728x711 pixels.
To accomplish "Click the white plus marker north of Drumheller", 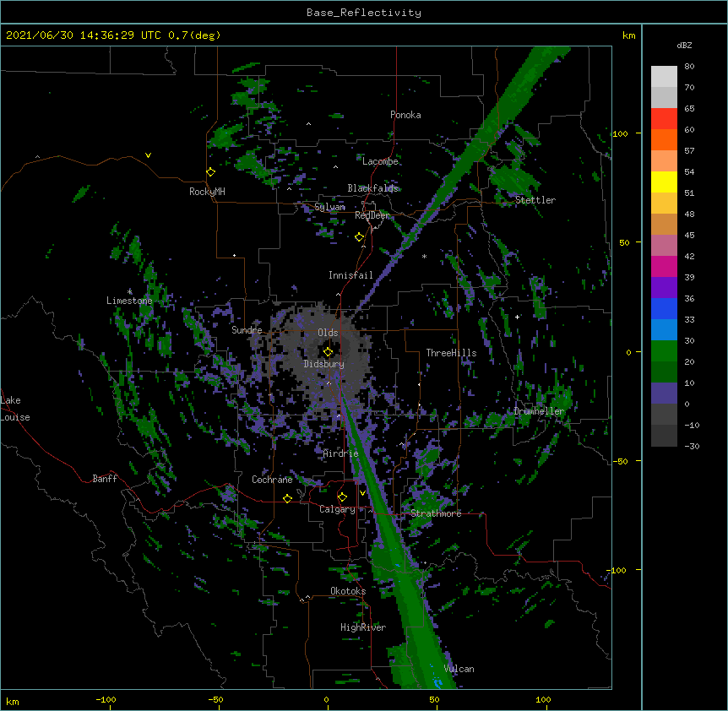I will coord(517,317).
